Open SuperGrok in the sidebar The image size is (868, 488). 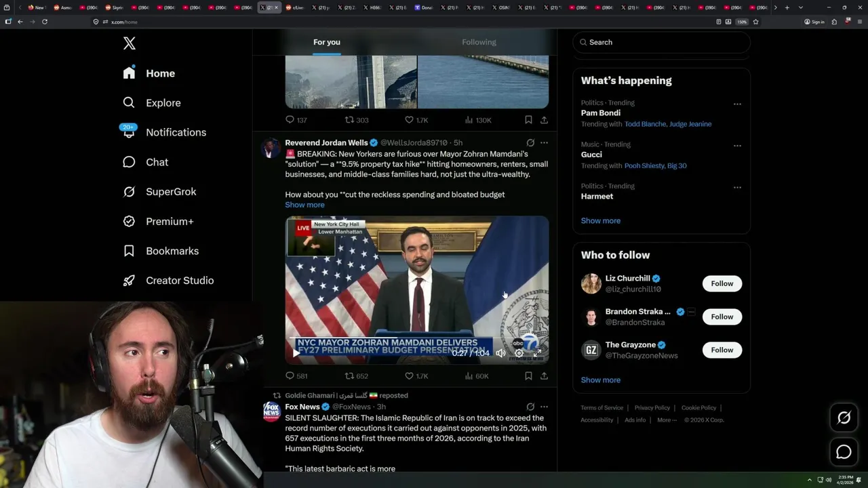pyautogui.click(x=159, y=192)
